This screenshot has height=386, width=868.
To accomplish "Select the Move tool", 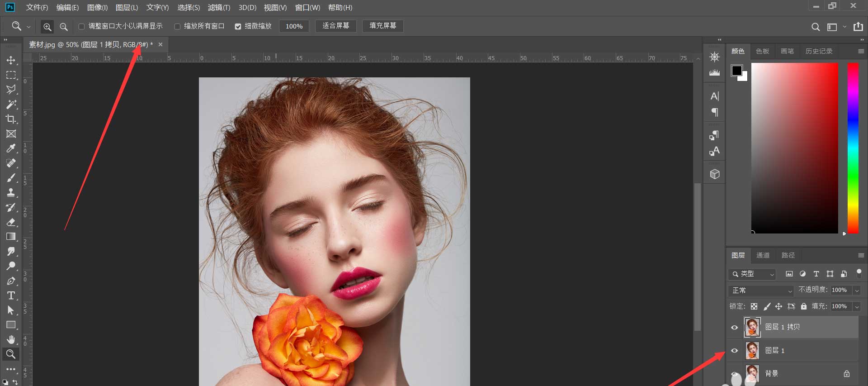I will 11,60.
